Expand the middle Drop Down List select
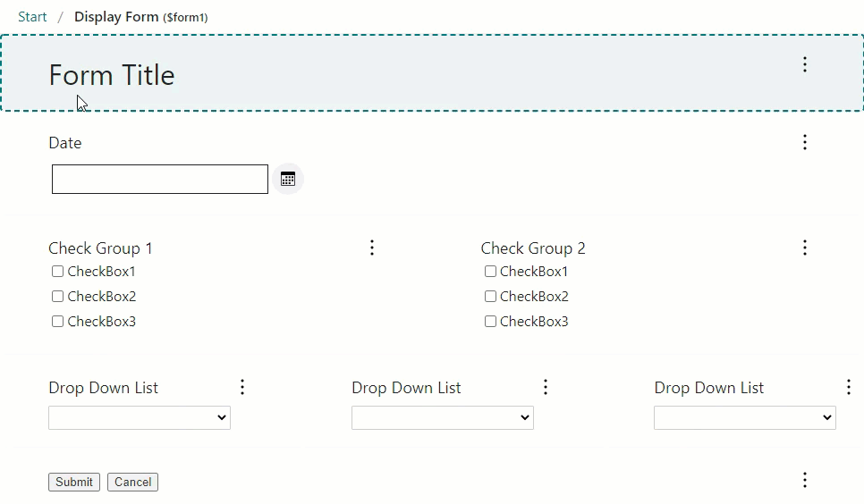Image resolution: width=864 pixels, height=504 pixels. 443,417
